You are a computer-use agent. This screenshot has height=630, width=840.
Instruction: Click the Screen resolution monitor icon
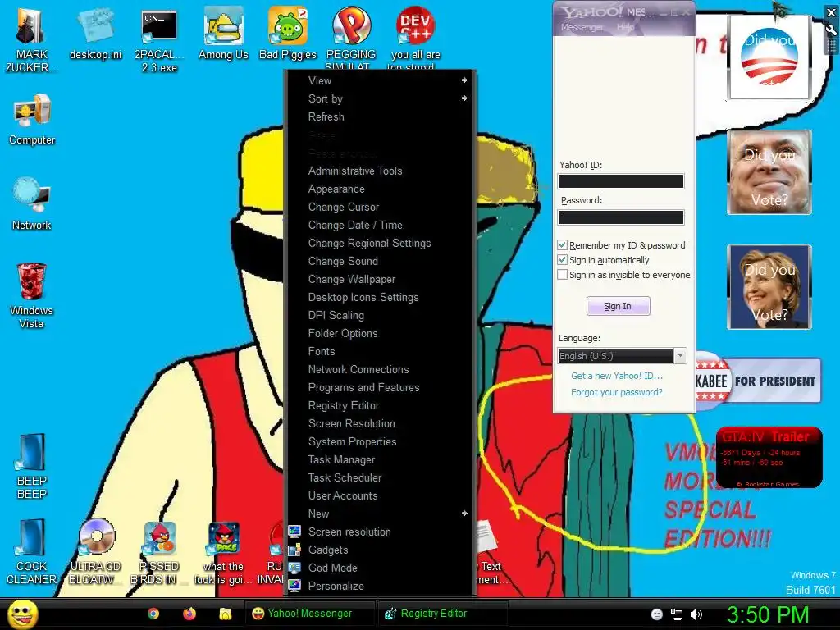[x=294, y=532]
